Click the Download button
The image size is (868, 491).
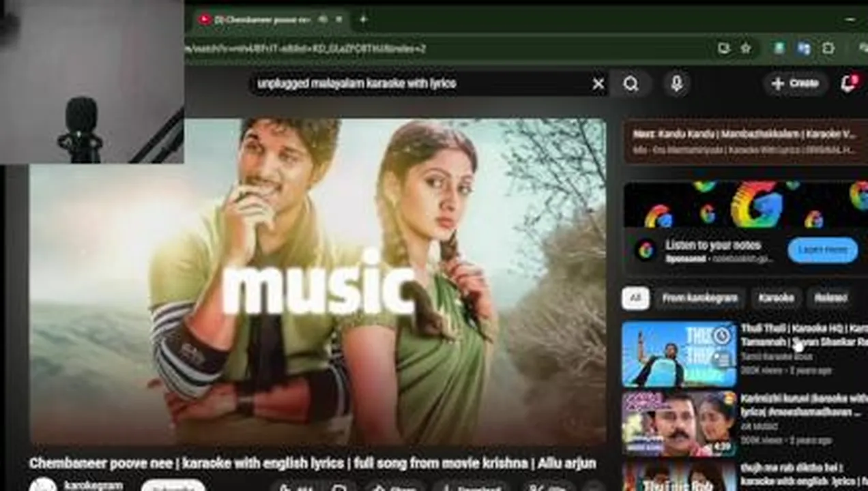(x=471, y=488)
